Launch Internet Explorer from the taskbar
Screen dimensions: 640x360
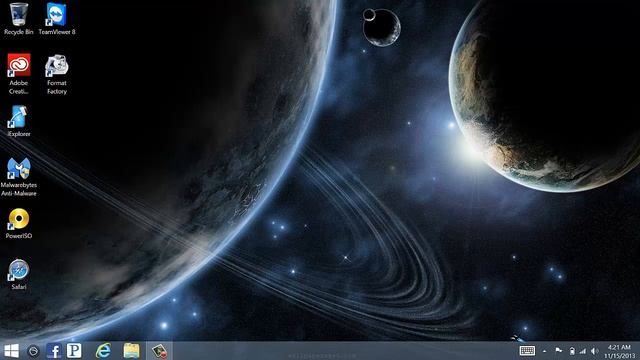103,351
